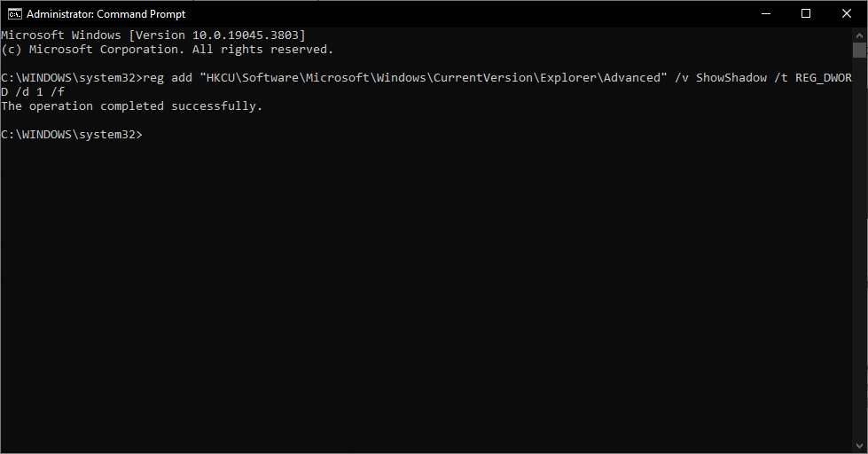Minimize the Command Prompt window
This screenshot has height=454, width=868.
tap(765, 13)
